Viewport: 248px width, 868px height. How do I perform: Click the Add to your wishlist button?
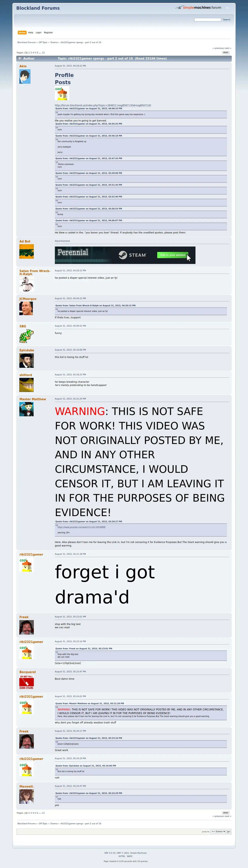173,255
